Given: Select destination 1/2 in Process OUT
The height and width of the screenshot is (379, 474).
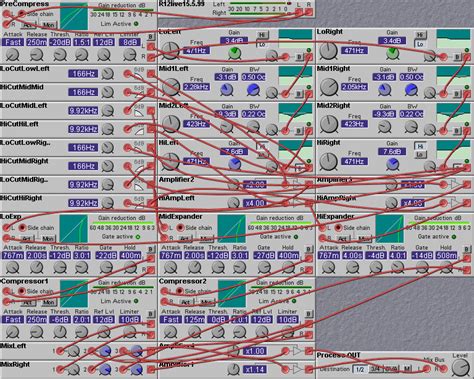Looking at the screenshot, I should [x=360, y=369].
